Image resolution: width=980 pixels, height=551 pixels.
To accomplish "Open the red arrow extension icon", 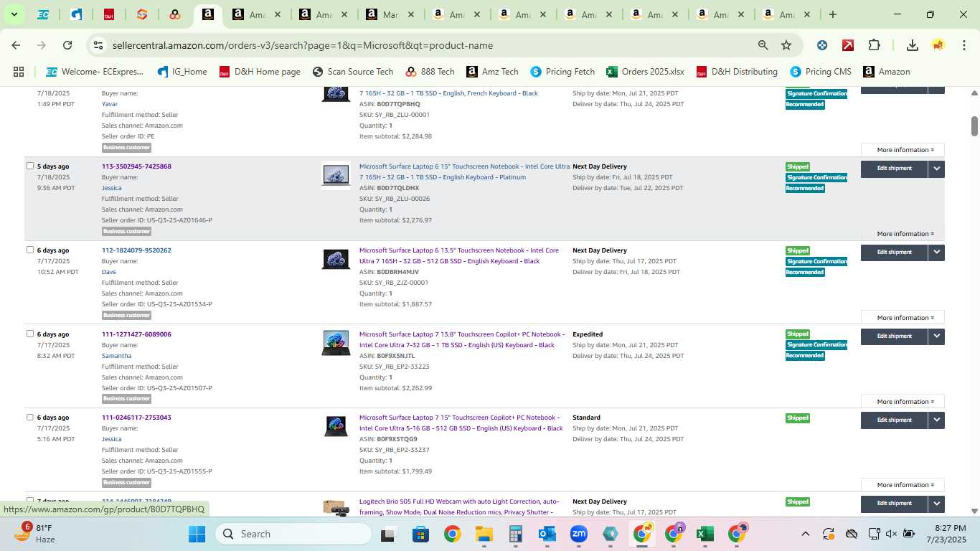I will pos(848,45).
